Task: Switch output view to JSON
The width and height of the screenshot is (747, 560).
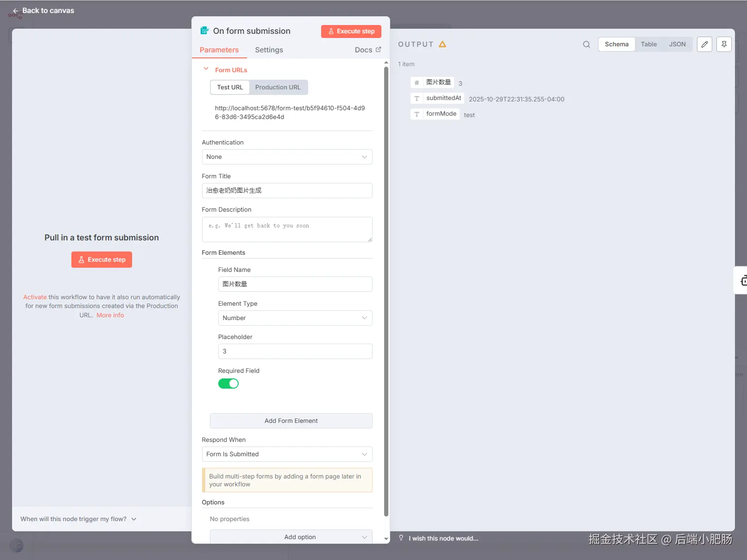Action: pos(677,44)
